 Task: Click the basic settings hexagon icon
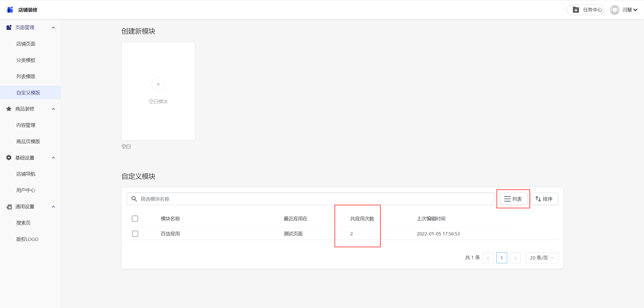(9, 158)
